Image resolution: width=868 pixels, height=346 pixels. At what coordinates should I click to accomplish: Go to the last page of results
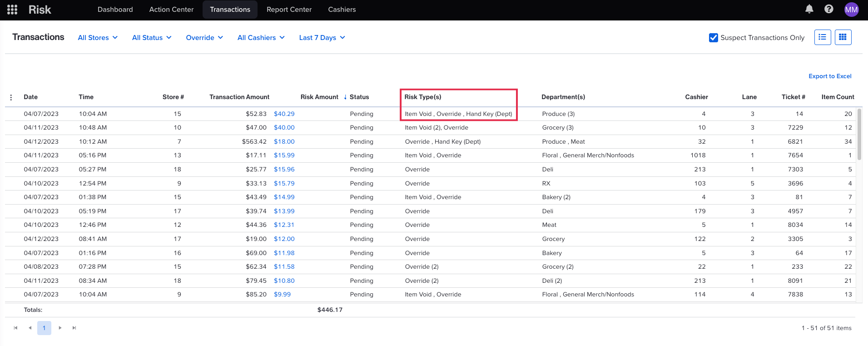coord(74,328)
